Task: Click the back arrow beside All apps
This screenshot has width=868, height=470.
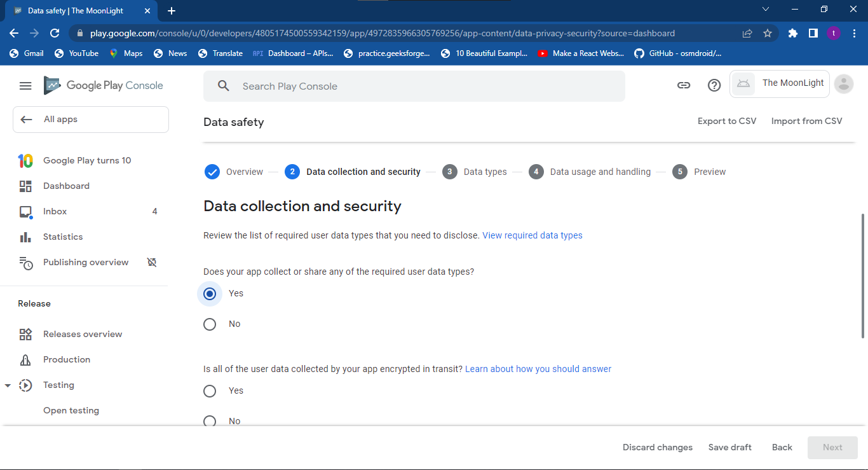Action: coord(26,120)
